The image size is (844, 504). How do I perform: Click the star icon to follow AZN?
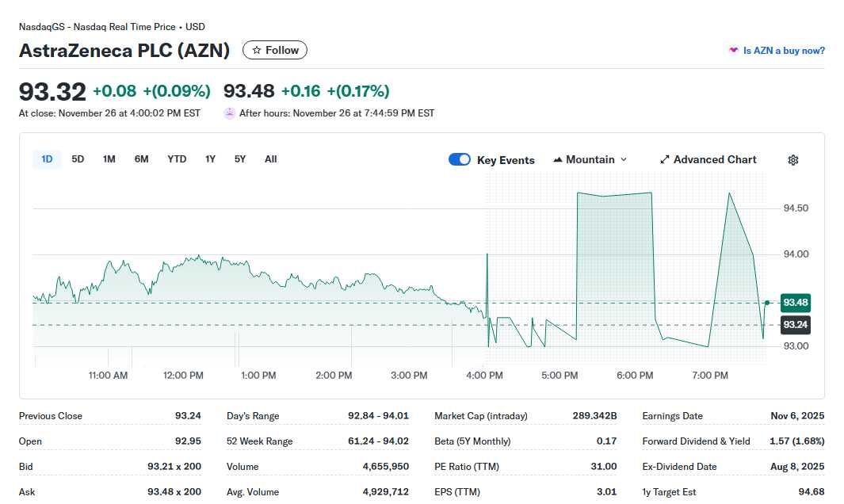point(257,51)
